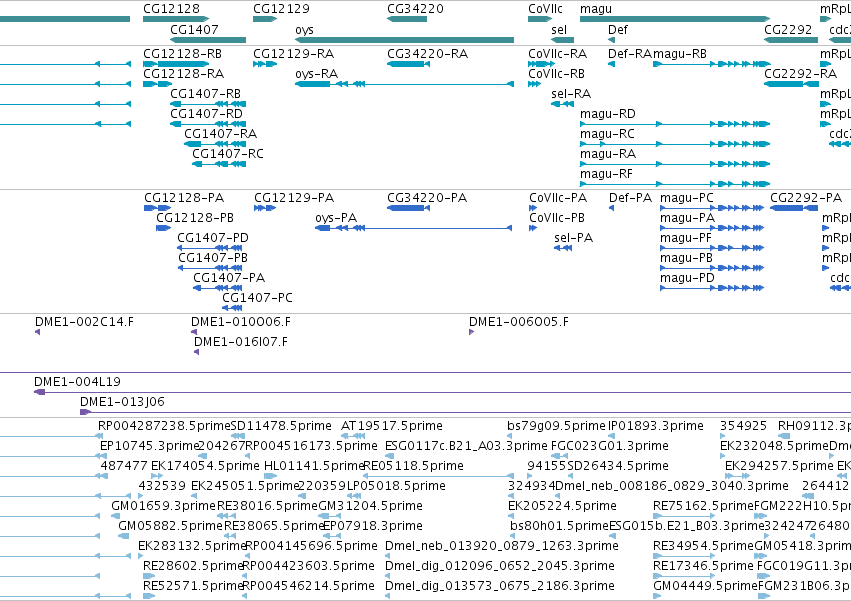This screenshot has width=851, height=601.
Task: Select the oys gene label
Action: click(304, 30)
